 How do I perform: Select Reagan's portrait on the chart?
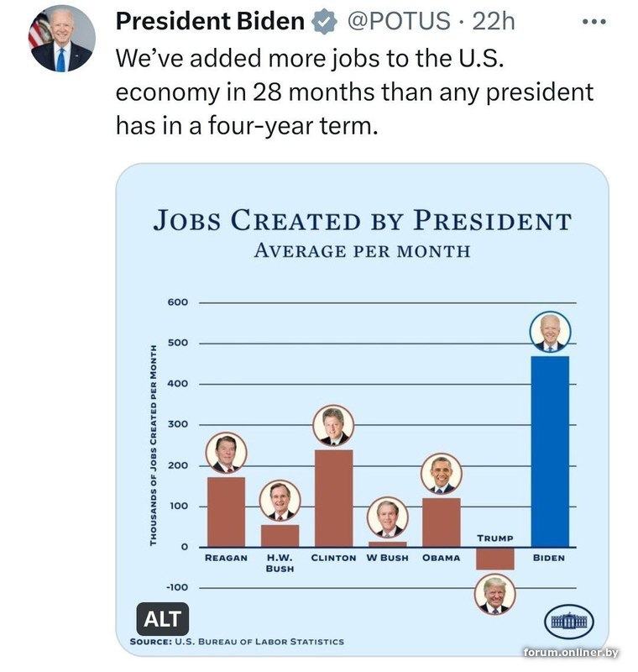pyautogui.click(x=226, y=453)
